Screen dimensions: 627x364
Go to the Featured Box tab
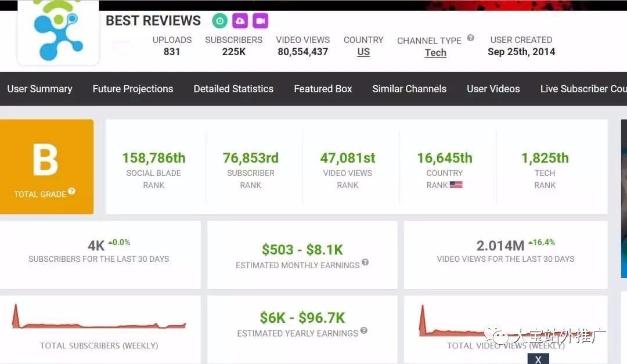[x=323, y=89]
